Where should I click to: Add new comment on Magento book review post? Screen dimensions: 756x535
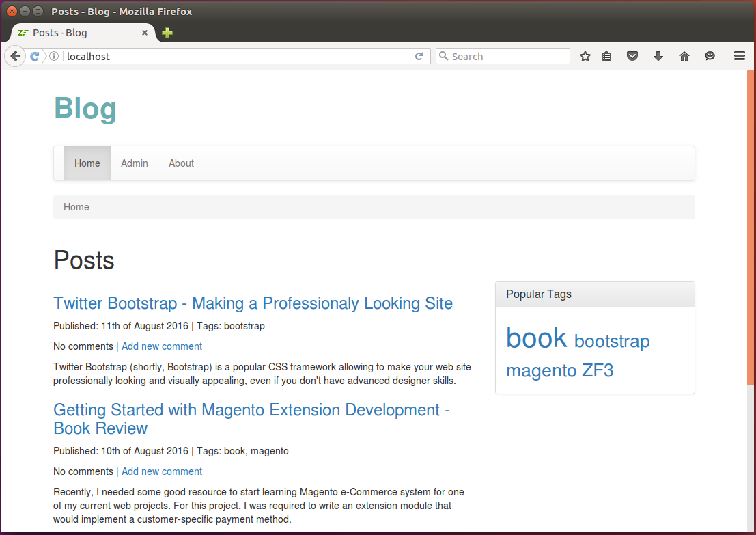pos(162,471)
